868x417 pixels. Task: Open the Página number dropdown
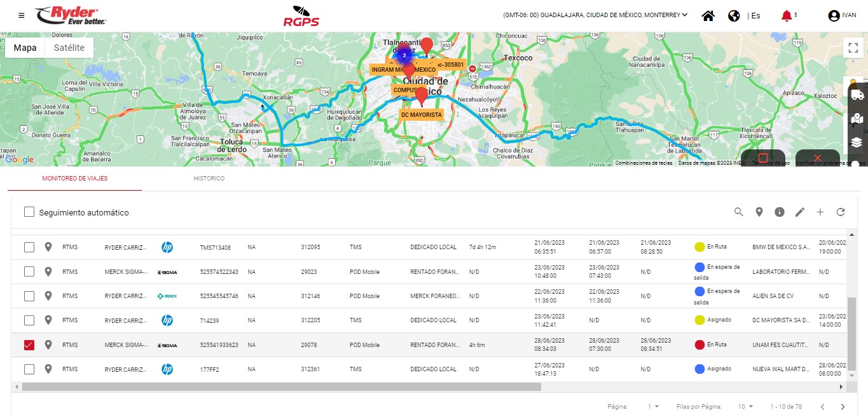click(x=653, y=407)
